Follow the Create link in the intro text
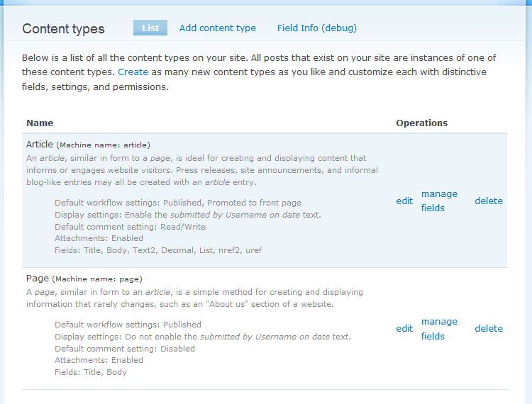532x404 pixels. 133,72
